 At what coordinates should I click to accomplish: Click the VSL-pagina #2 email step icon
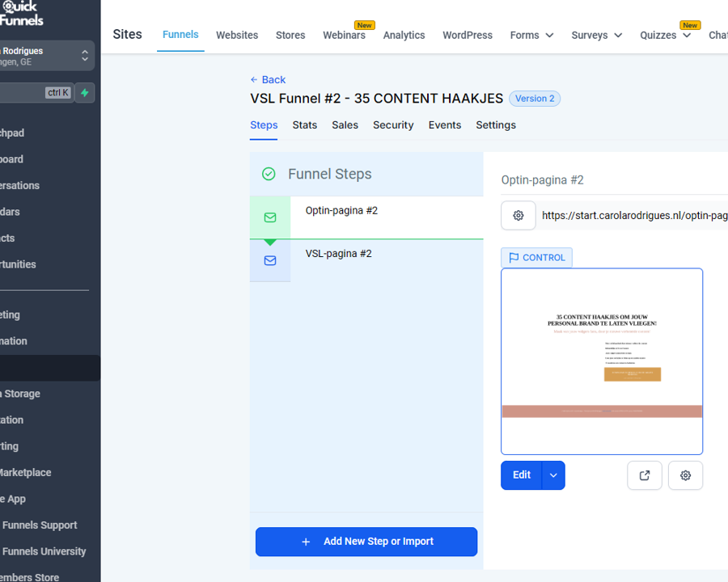(x=270, y=260)
